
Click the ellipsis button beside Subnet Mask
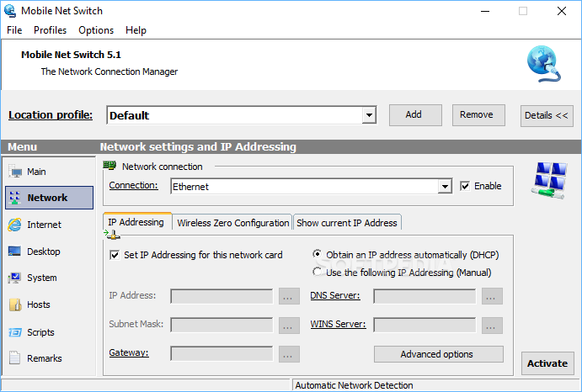click(289, 326)
